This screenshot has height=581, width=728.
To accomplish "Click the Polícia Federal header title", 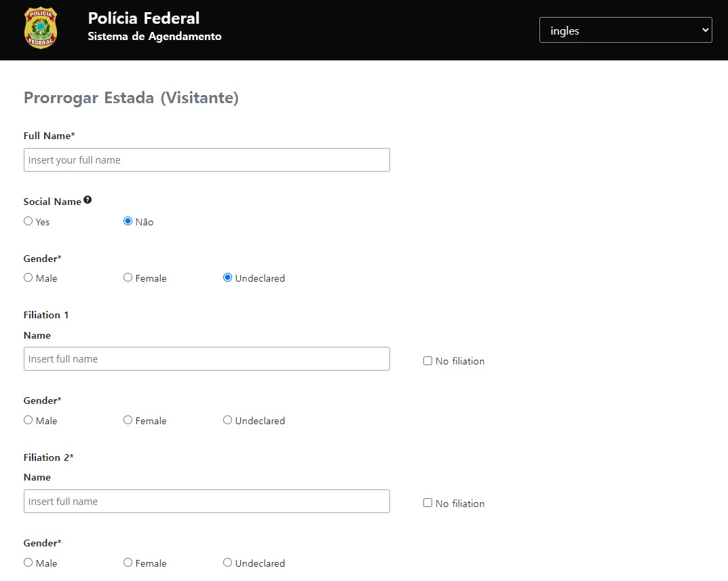I will pos(143,18).
